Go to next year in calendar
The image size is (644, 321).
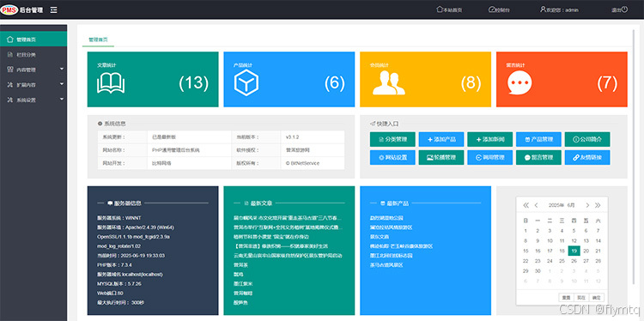click(x=598, y=205)
